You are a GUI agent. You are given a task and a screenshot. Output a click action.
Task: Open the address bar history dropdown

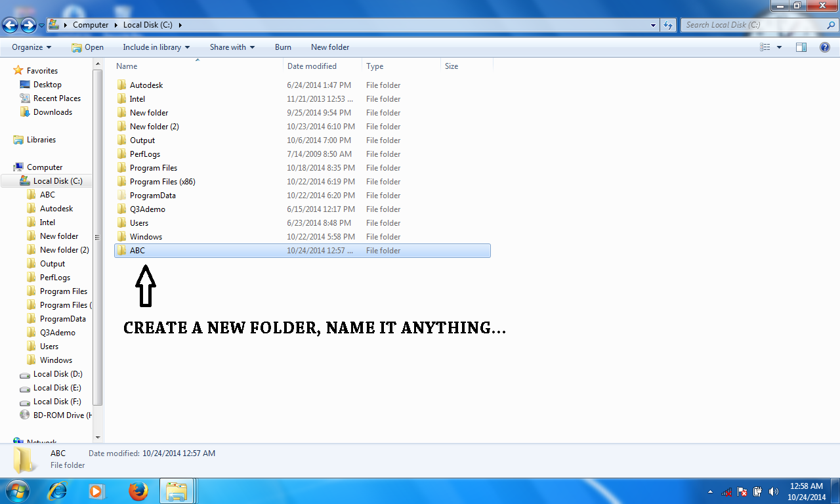653,25
